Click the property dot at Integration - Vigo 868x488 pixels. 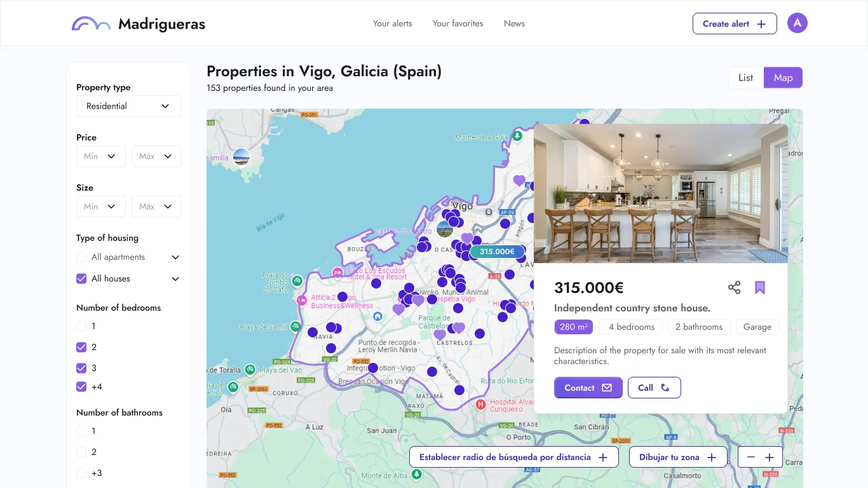(373, 368)
